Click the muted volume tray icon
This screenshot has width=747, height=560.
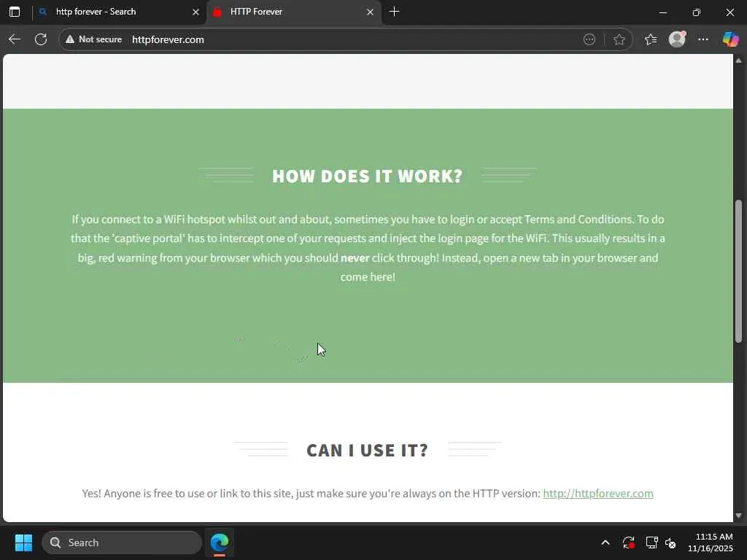coord(671,542)
